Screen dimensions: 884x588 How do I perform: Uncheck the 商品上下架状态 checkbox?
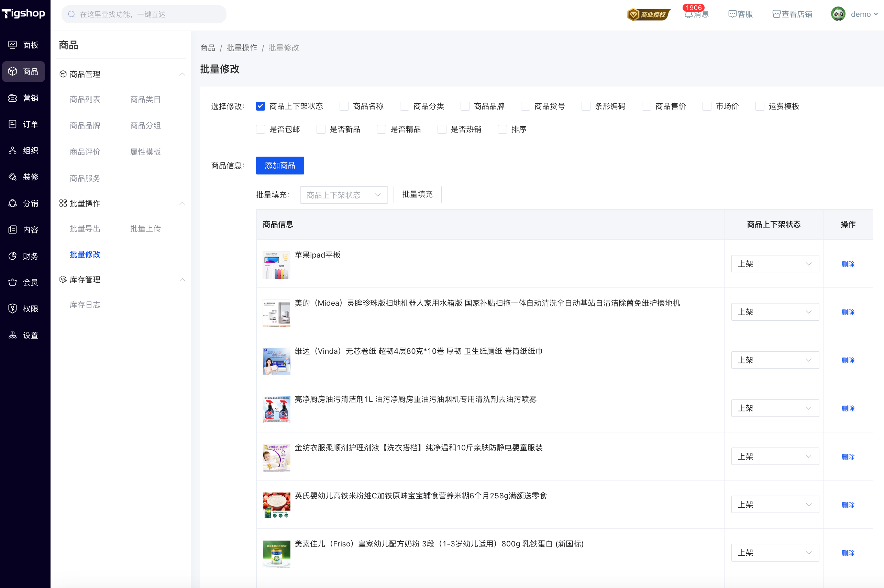click(x=261, y=106)
